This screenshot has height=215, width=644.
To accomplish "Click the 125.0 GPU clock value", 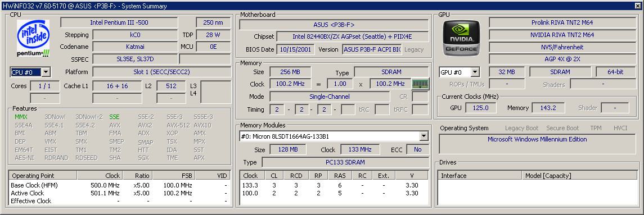I will [x=480, y=108].
